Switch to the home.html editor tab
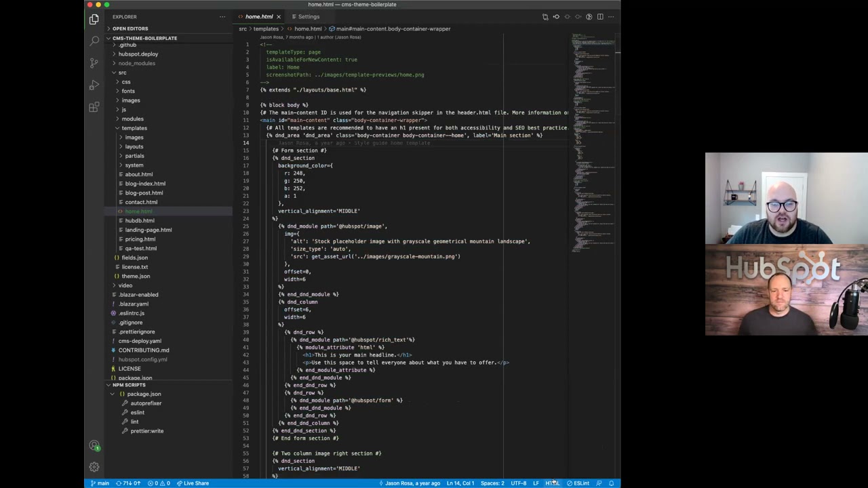 258,17
